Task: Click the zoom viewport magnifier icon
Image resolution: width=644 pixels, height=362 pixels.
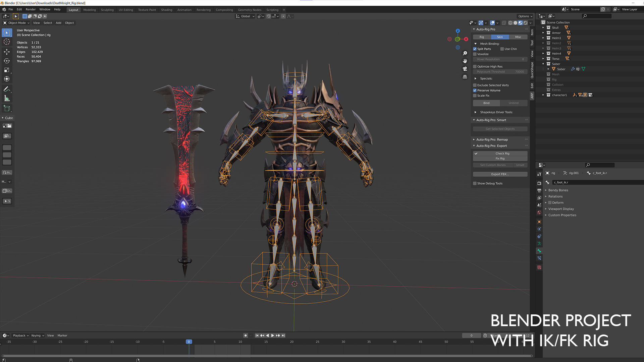Action: click(465, 53)
